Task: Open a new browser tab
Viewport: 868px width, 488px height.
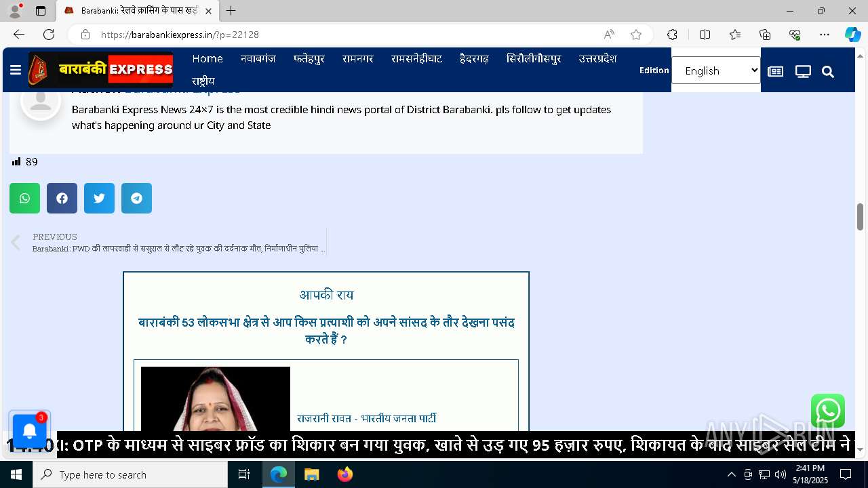Action: click(x=231, y=11)
